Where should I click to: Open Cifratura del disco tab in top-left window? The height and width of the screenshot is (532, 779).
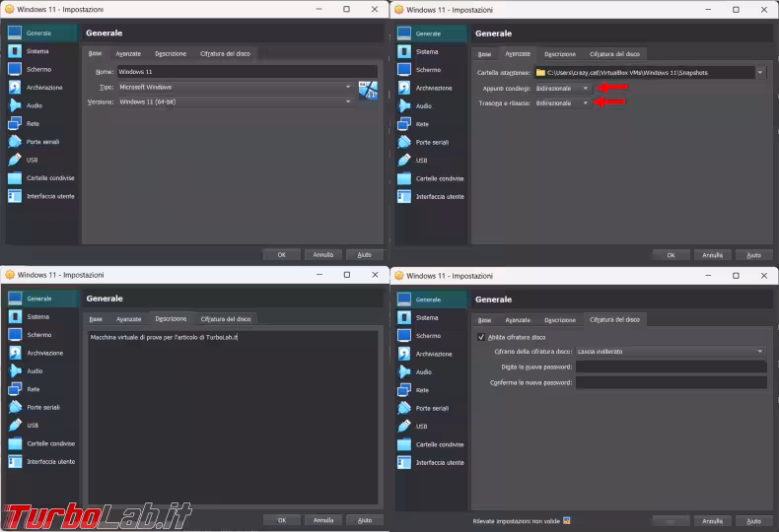225,53
